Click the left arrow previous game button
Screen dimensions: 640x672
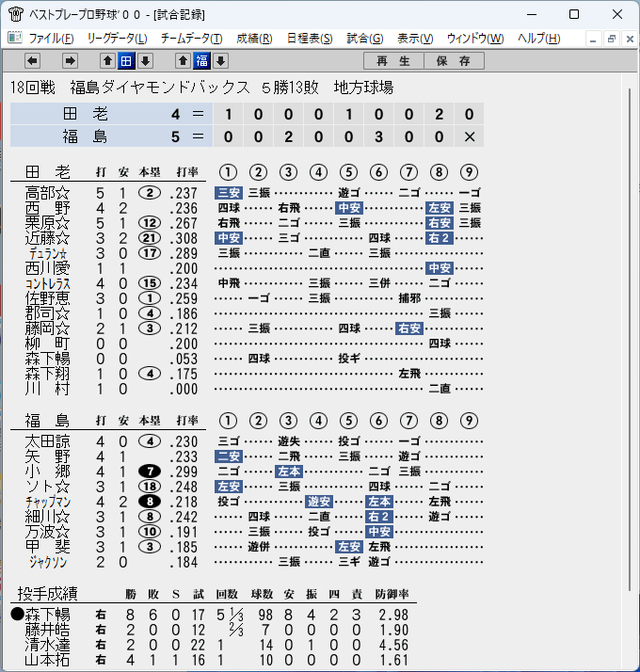(x=33, y=61)
